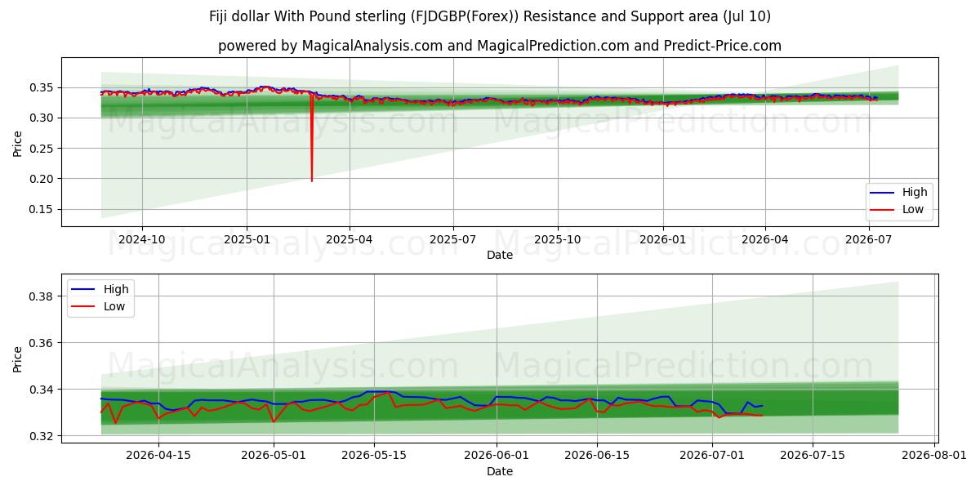
Task: Click the 2024-10 date tick label
Action: pyautogui.click(x=142, y=238)
